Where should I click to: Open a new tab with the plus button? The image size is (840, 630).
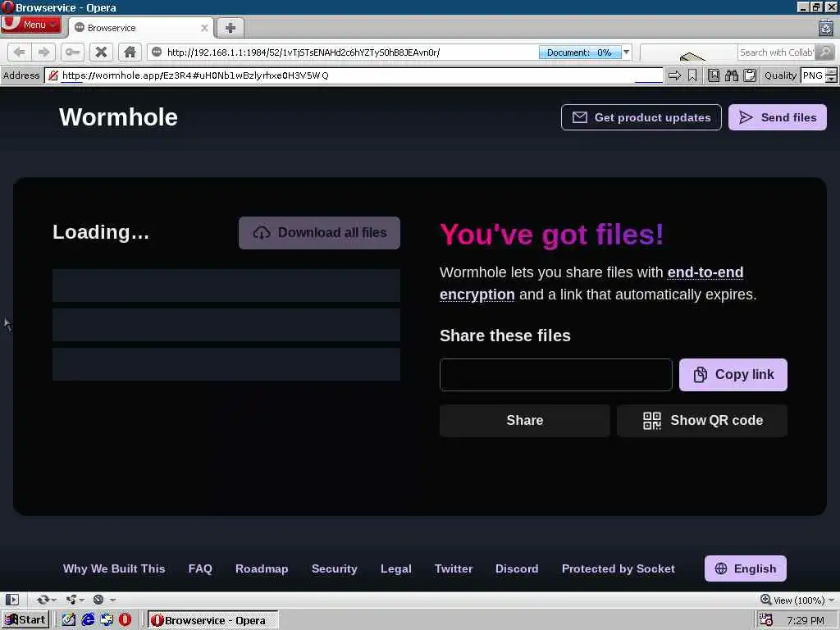(x=231, y=28)
